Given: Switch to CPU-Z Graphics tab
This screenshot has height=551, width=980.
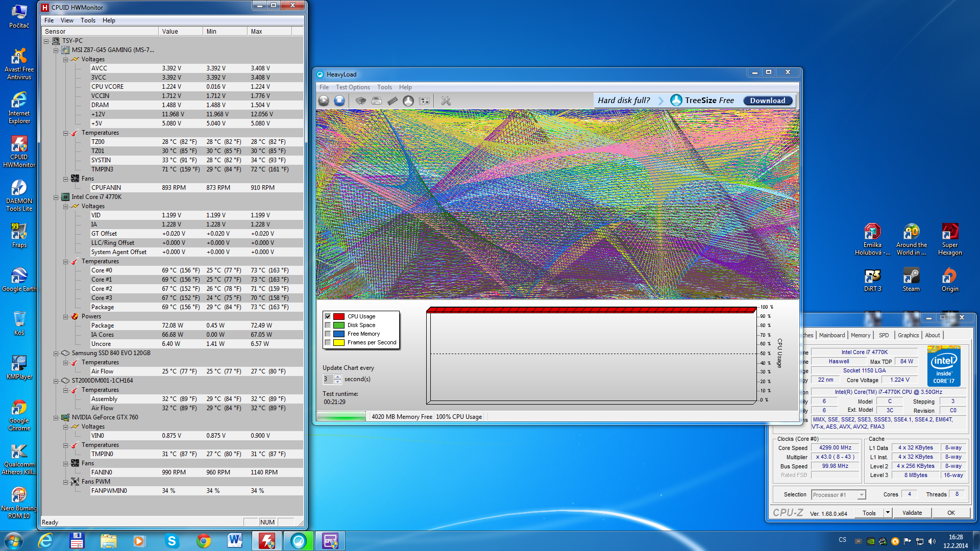Looking at the screenshot, I should [908, 335].
